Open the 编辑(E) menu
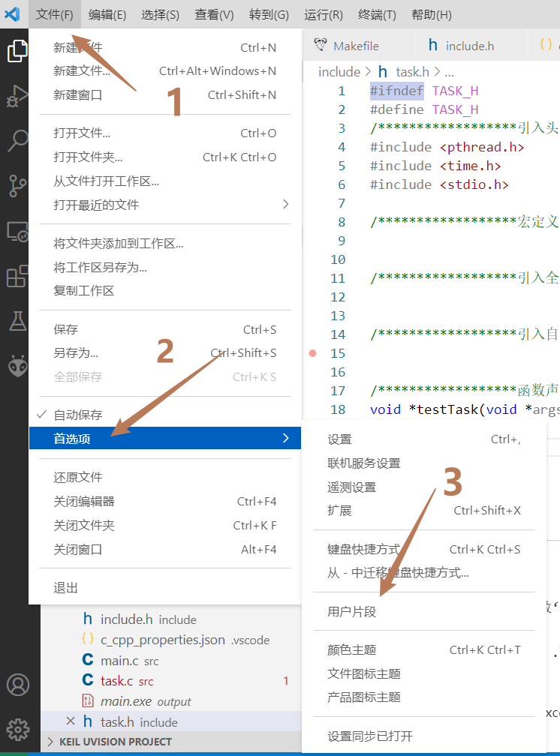 107,14
